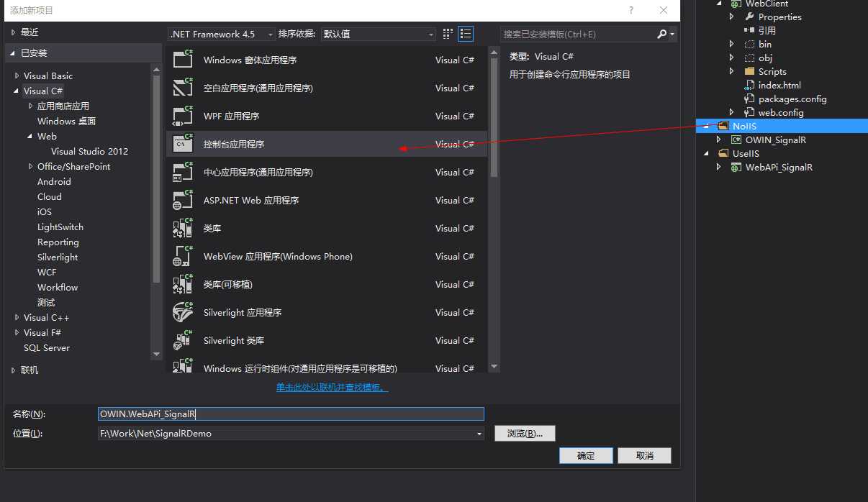Image resolution: width=868 pixels, height=502 pixels.
Task: Click the Scripts folder icon
Action: point(749,71)
